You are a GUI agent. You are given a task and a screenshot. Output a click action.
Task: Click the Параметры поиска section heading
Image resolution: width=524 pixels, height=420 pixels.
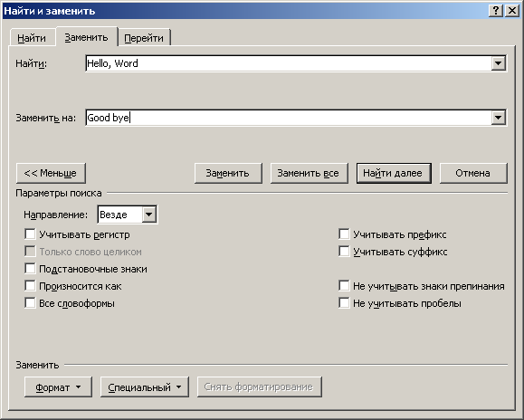coord(59,193)
